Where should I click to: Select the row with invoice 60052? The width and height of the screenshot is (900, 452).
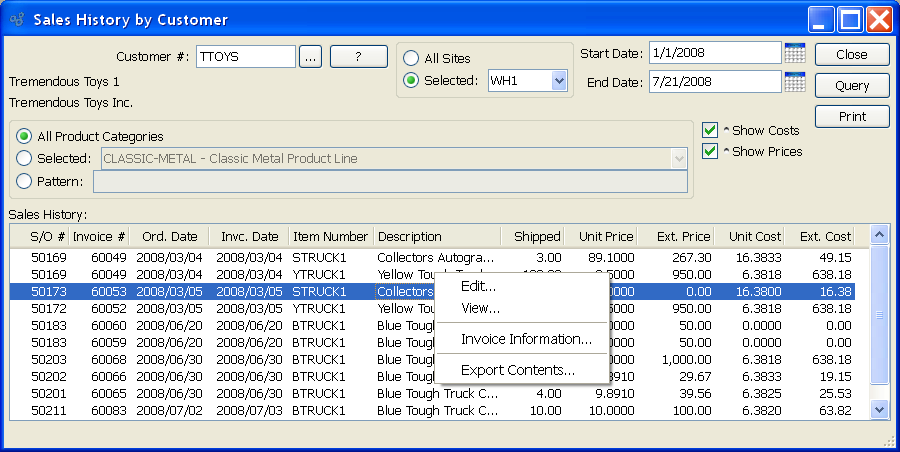tap(432, 309)
